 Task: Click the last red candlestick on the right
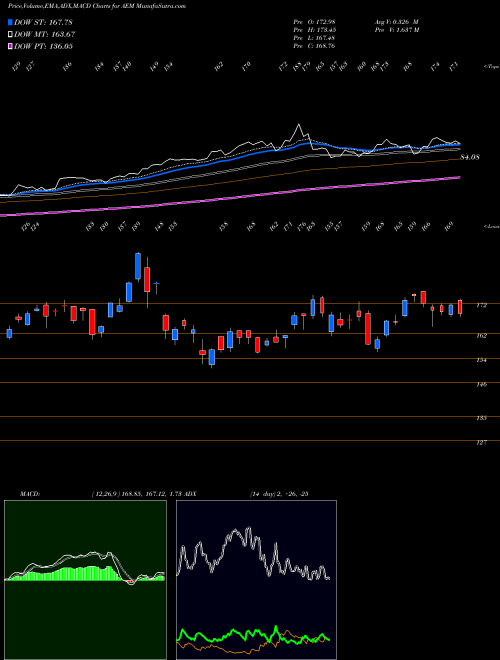460,307
